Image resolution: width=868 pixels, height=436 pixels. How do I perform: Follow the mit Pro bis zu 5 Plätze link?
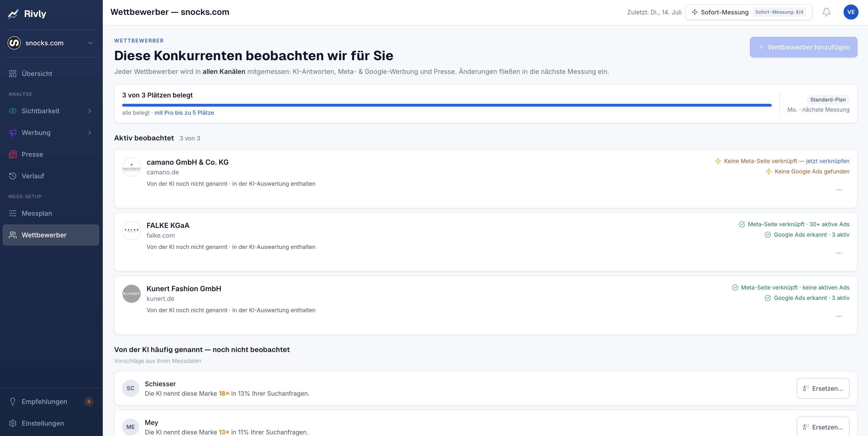click(x=184, y=113)
